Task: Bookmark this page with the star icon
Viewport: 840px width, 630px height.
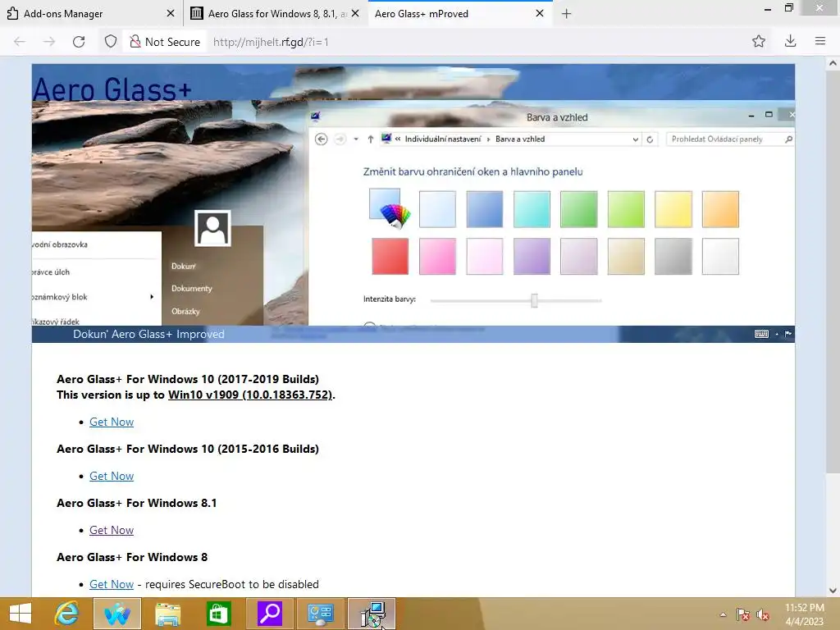Action: [x=758, y=41]
